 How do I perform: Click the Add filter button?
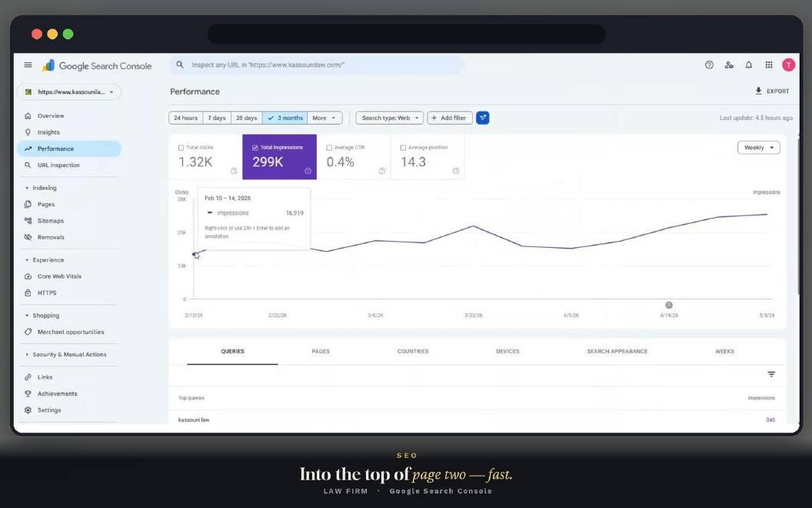tap(450, 118)
